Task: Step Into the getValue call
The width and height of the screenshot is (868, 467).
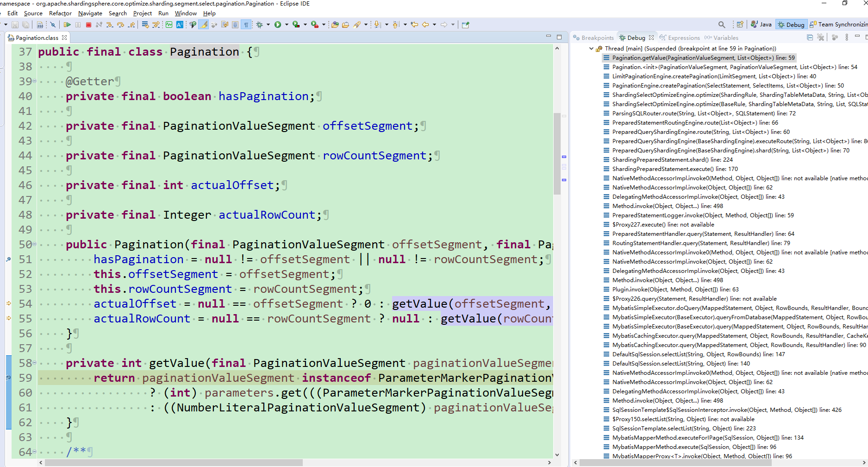Action: pyautogui.click(x=109, y=24)
